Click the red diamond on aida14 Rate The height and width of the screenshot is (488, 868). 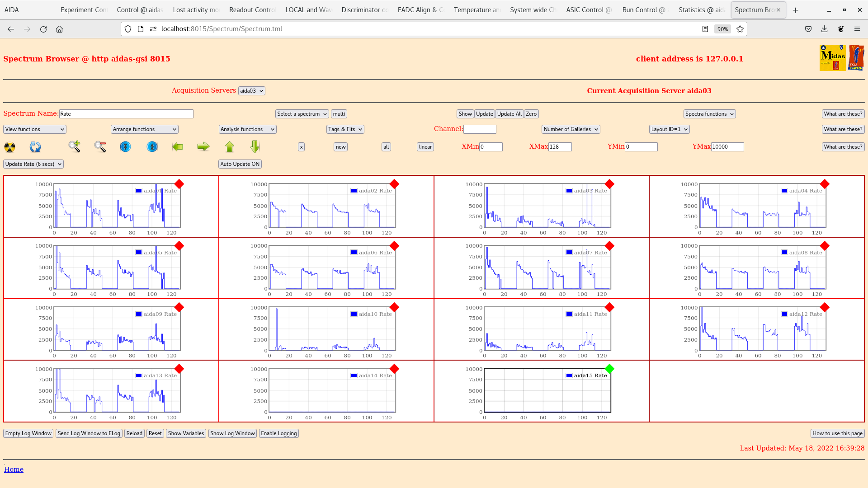point(394,369)
